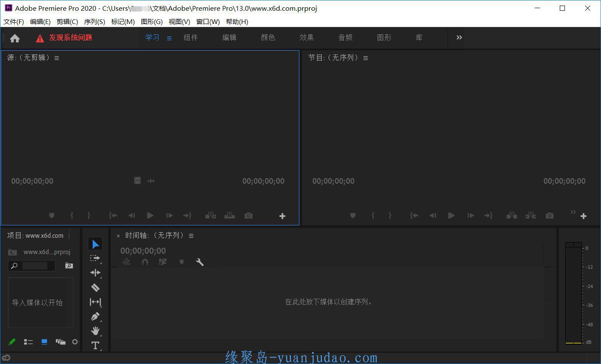
Task: Open the 文件(F) menu
Action: click(x=14, y=21)
